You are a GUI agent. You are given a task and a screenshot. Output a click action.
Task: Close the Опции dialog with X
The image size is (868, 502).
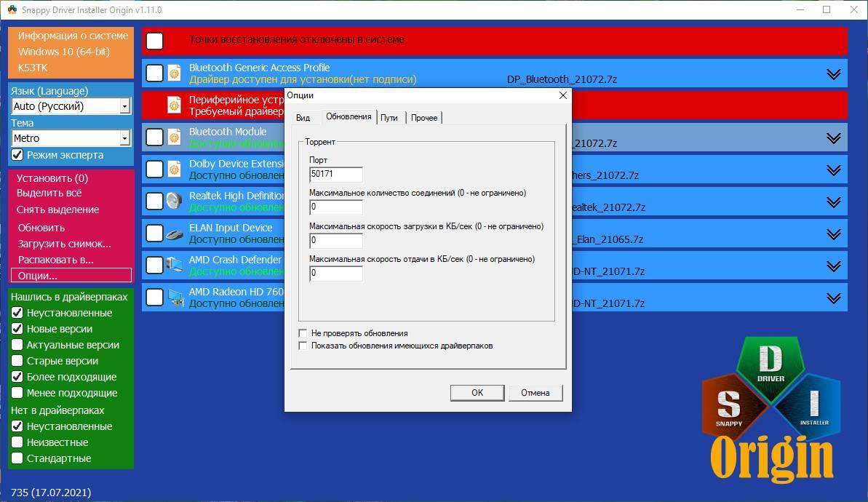tap(563, 95)
